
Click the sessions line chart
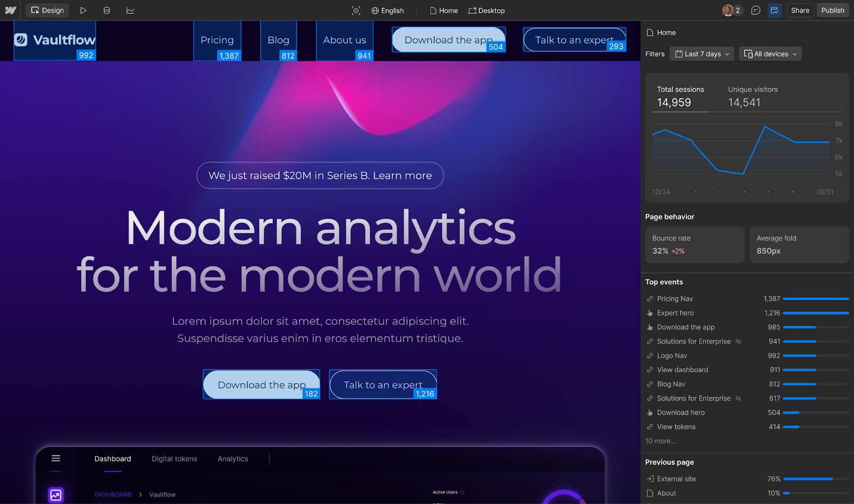coord(741,150)
